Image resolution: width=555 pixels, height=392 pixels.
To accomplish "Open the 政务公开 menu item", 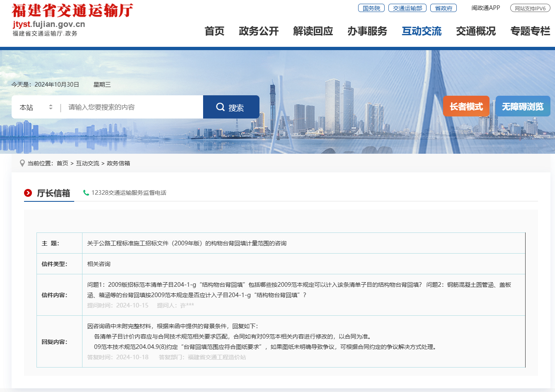I will point(259,31).
